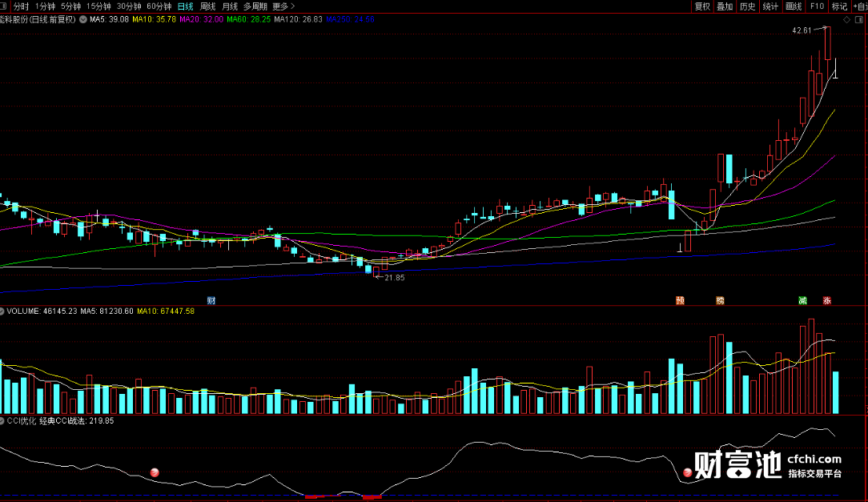
Task: Click the right red ball CCI signal
Action: pyautogui.click(x=688, y=472)
